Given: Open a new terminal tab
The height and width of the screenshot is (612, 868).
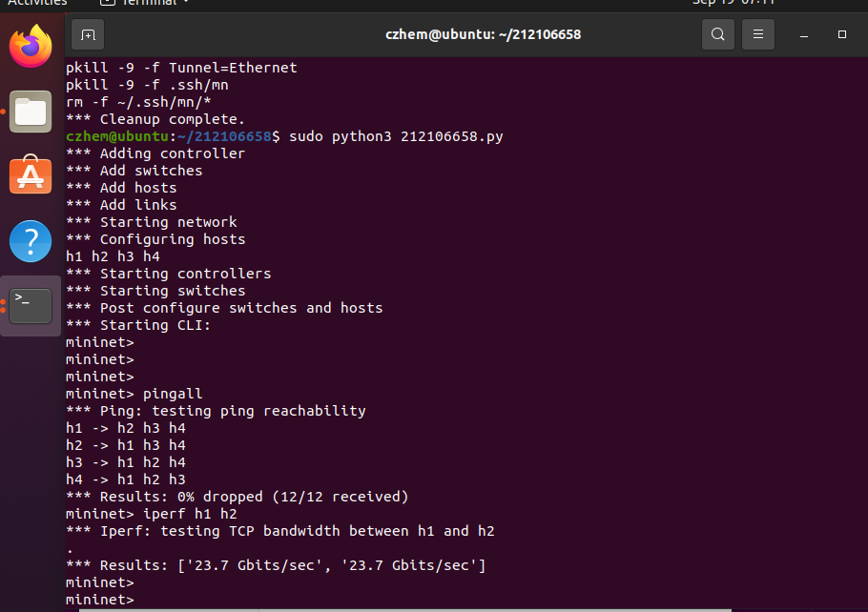Looking at the screenshot, I should point(88,34).
